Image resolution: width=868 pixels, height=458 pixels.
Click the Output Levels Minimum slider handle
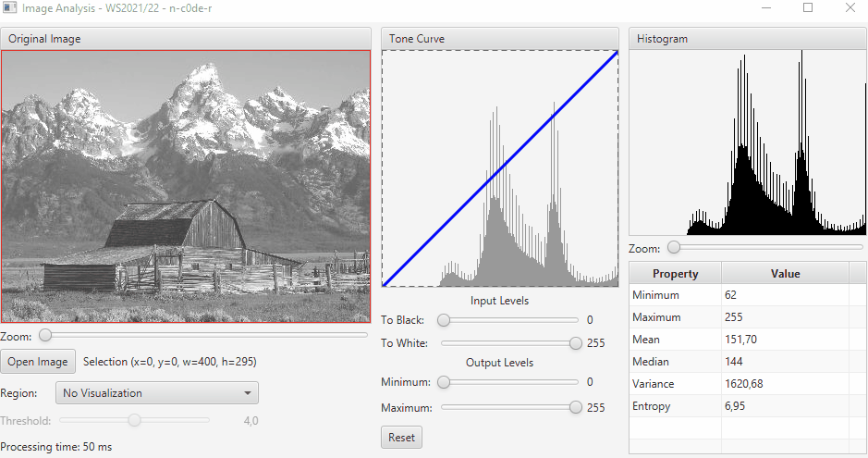point(444,382)
